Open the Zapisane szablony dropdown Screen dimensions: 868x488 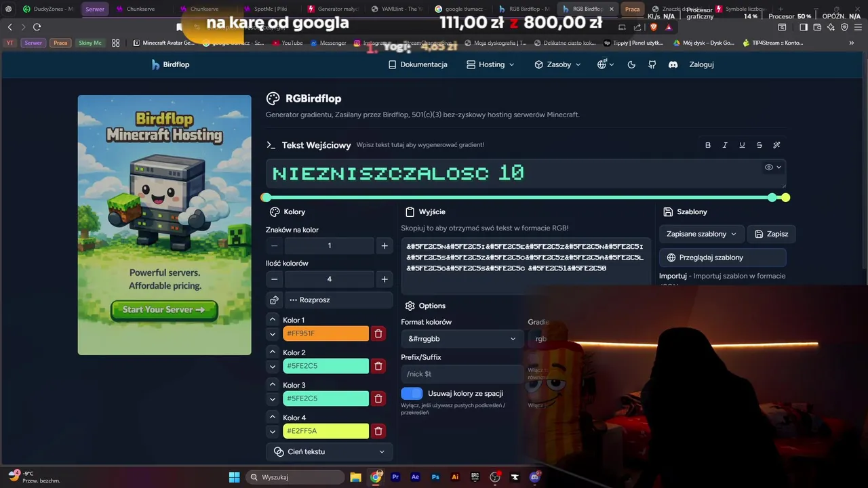tap(702, 234)
